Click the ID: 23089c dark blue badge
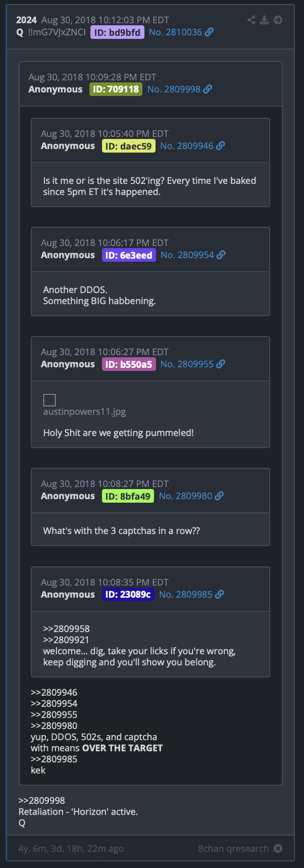Viewport: 304px width, 868px height. 128,594
